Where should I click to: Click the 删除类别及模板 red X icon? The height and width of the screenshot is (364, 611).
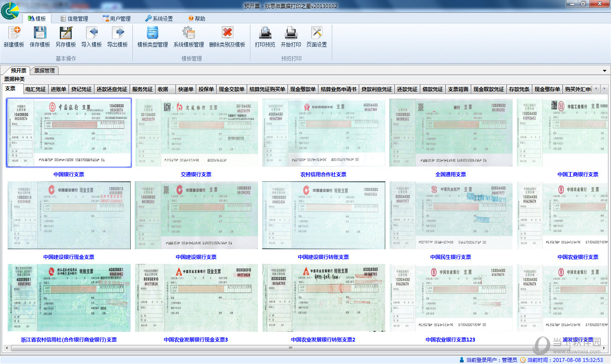pos(227,33)
